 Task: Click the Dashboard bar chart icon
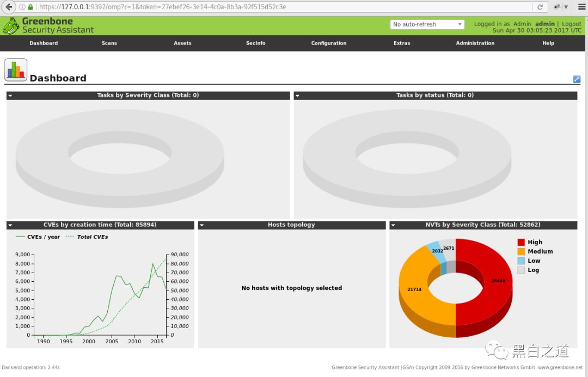tap(16, 70)
